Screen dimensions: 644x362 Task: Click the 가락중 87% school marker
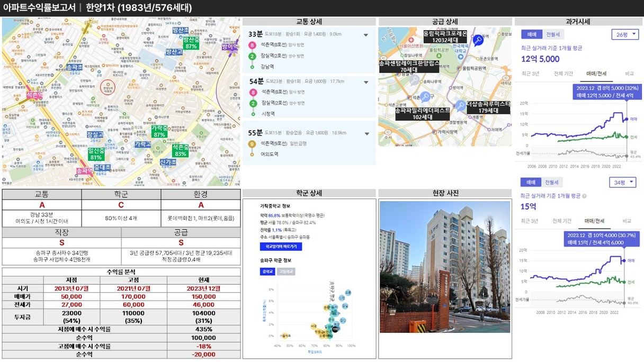[159, 131]
